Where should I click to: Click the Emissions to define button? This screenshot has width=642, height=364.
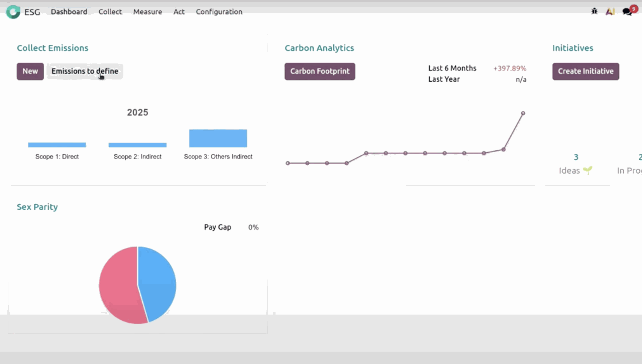85,71
